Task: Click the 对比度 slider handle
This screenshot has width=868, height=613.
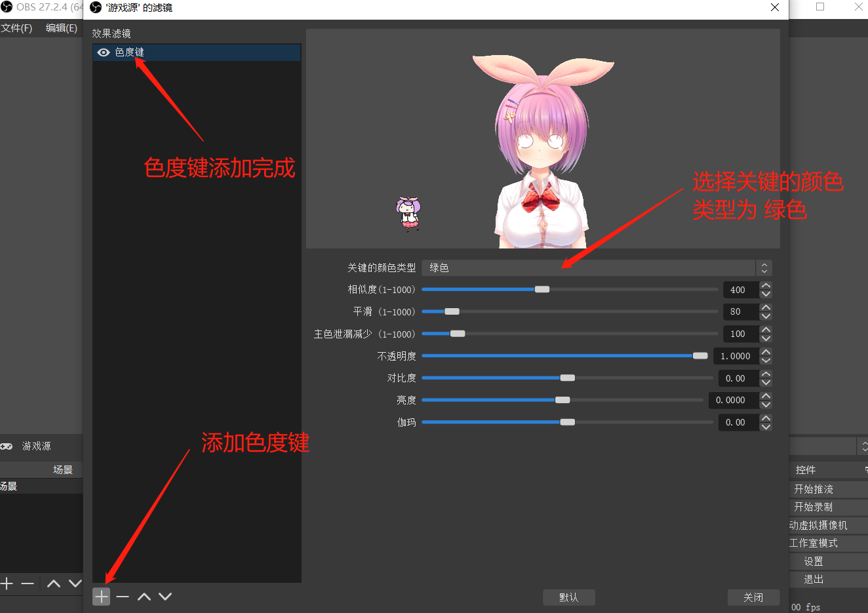Action: [x=568, y=378]
